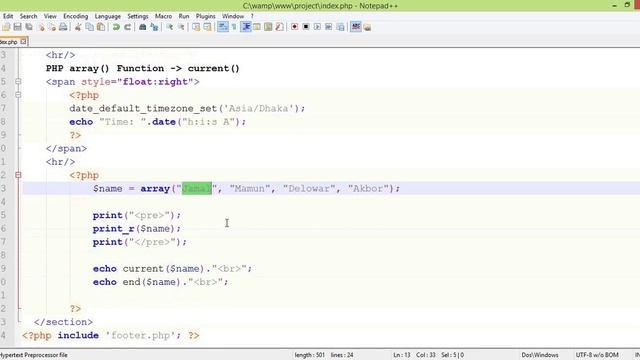640x360 pixels.
Task: Click the Function List icon
Action: tap(280, 27)
